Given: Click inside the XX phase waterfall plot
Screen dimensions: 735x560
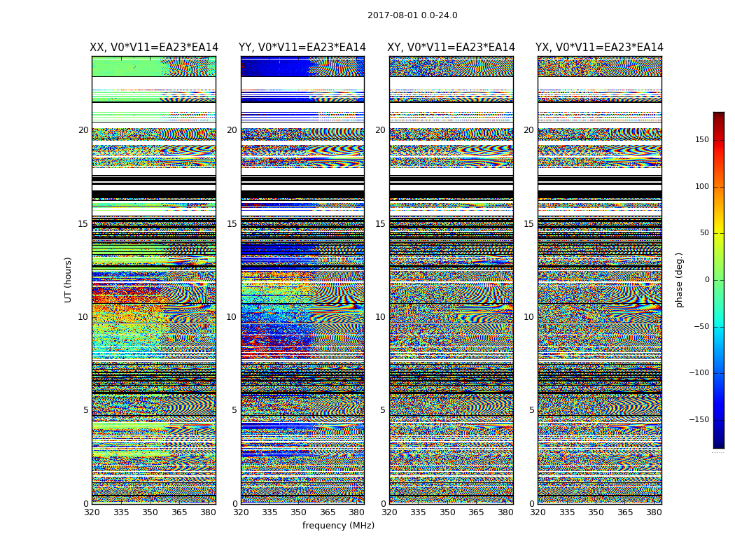Looking at the screenshot, I should 154,280.
